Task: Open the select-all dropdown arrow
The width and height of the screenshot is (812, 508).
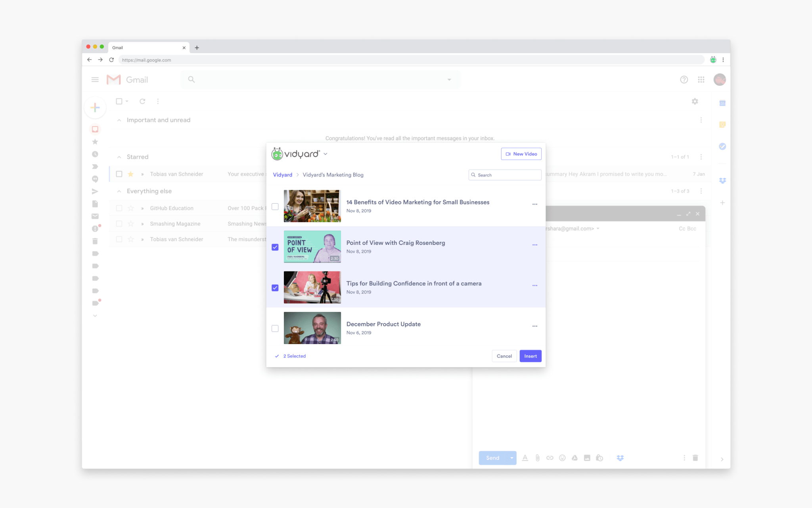Action: coord(127,102)
